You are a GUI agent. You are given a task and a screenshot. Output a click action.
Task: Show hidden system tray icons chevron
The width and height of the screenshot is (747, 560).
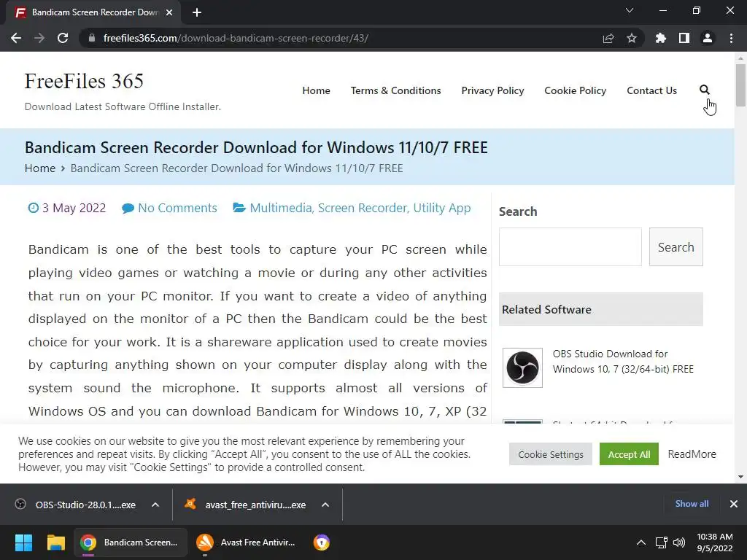click(641, 542)
